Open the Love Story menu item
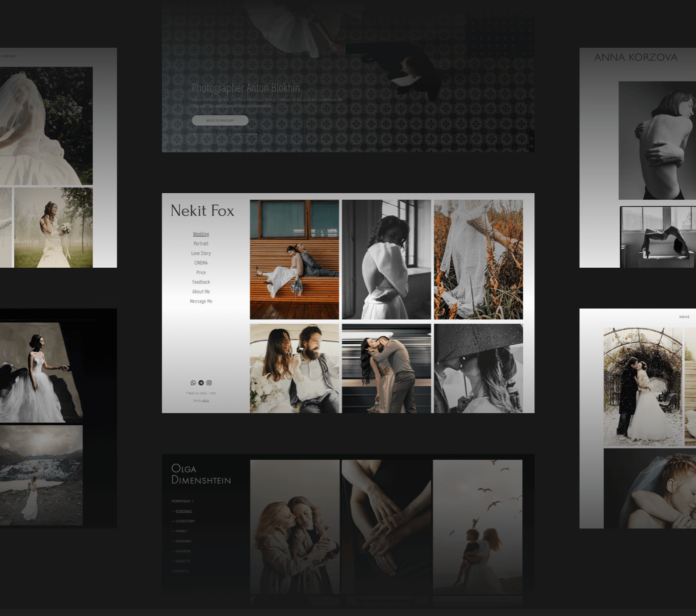The height and width of the screenshot is (616, 696). coord(201,253)
